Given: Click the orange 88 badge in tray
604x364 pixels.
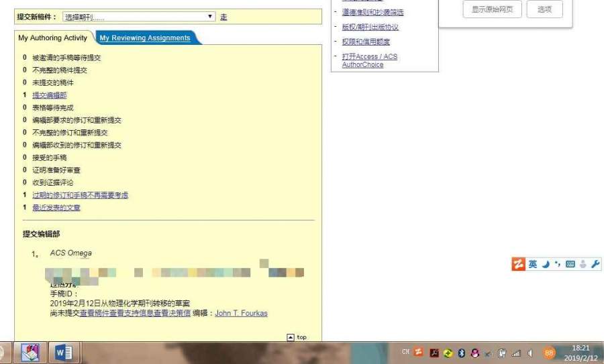Looking at the screenshot, I should point(549,353).
